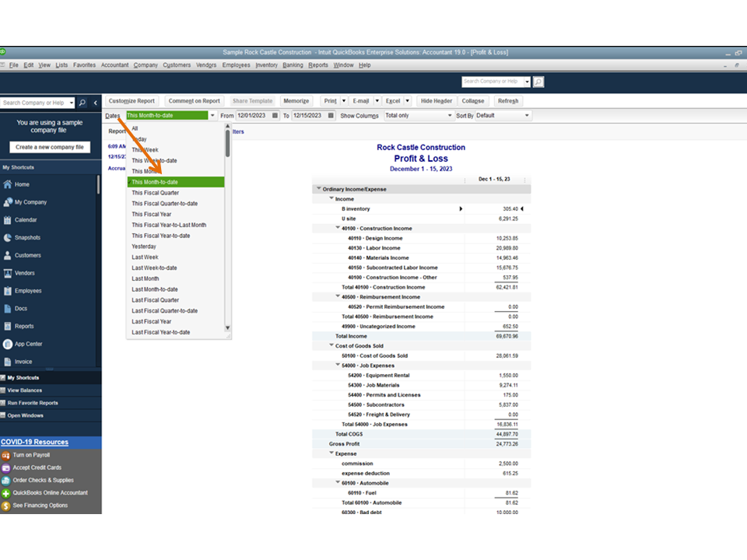This screenshot has width=747, height=560.
Task: Collapse the 60100 Automobile group
Action: coord(338,482)
